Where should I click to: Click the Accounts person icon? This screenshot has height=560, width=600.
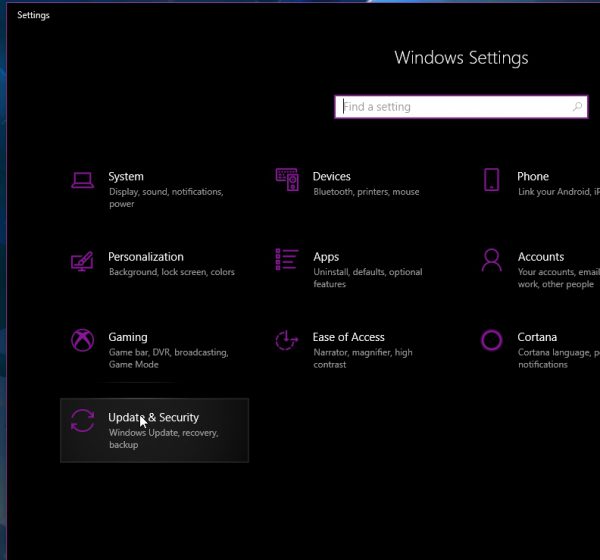pyautogui.click(x=491, y=260)
